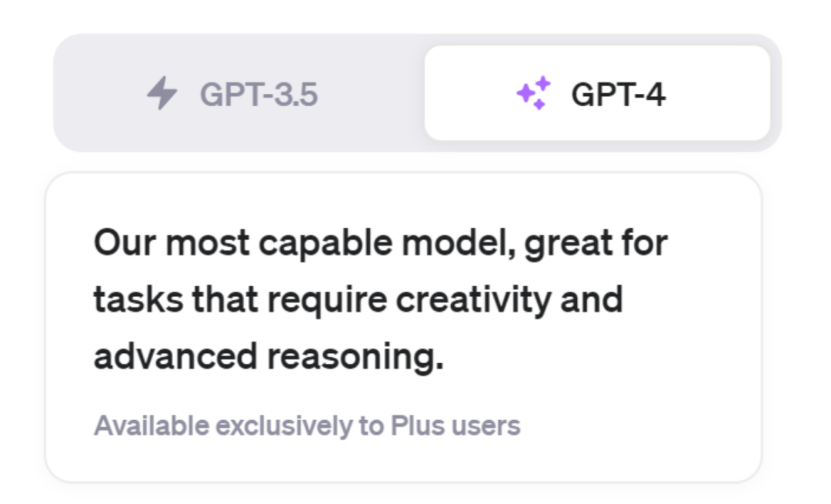Click the word 'Available' in the gray note
This screenshot has width=831, height=504.
pyautogui.click(x=152, y=425)
